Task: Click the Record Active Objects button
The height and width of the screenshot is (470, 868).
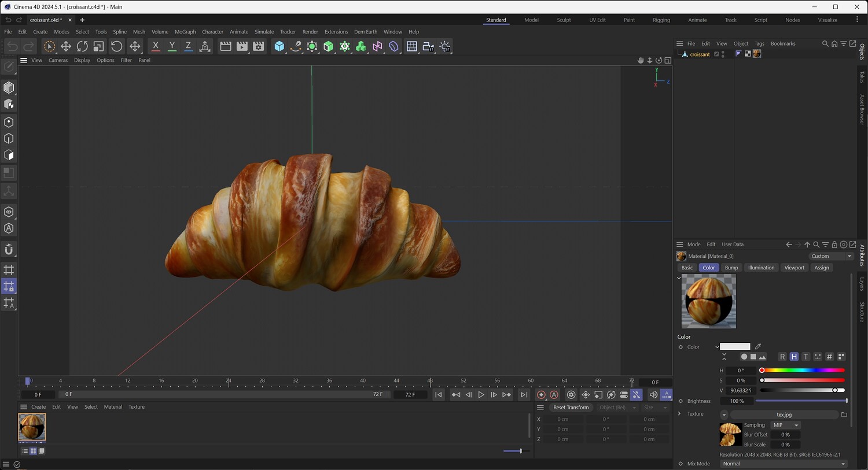Action: pos(541,395)
